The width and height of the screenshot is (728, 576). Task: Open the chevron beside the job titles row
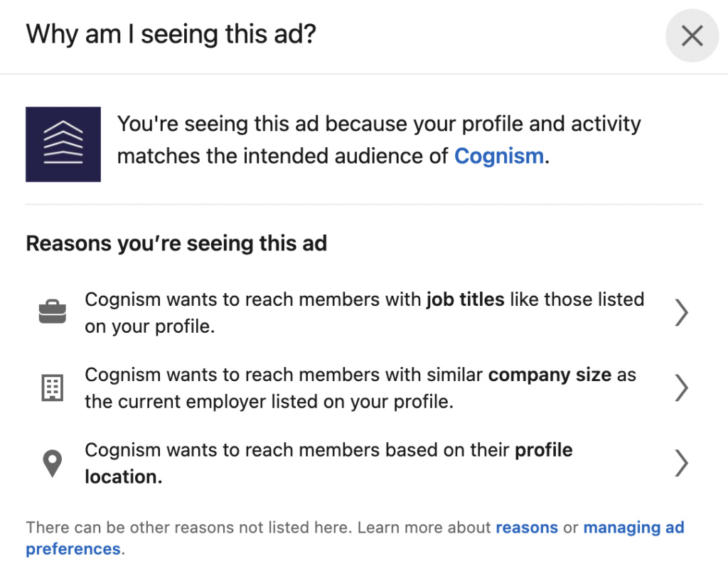[681, 312]
